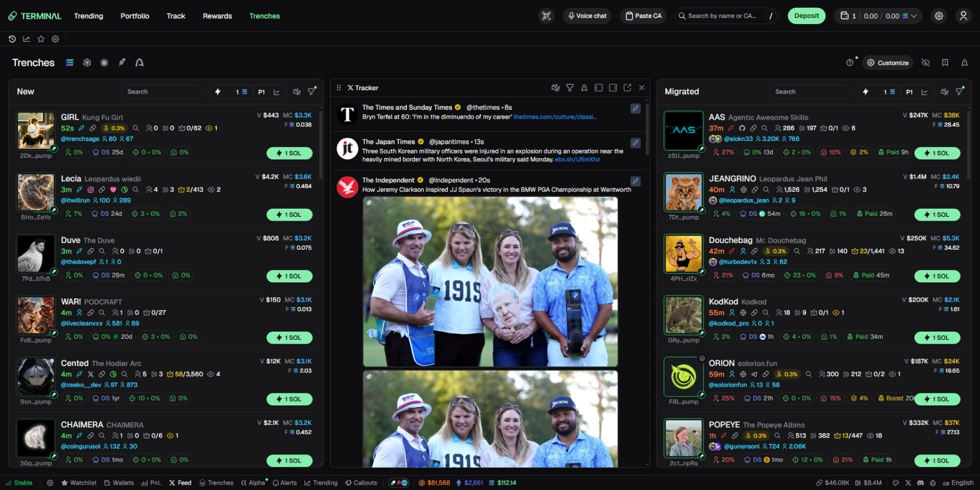Open the wallet count selector in New panel
The width and height of the screenshot is (980, 490).
pyautogui.click(x=241, y=92)
